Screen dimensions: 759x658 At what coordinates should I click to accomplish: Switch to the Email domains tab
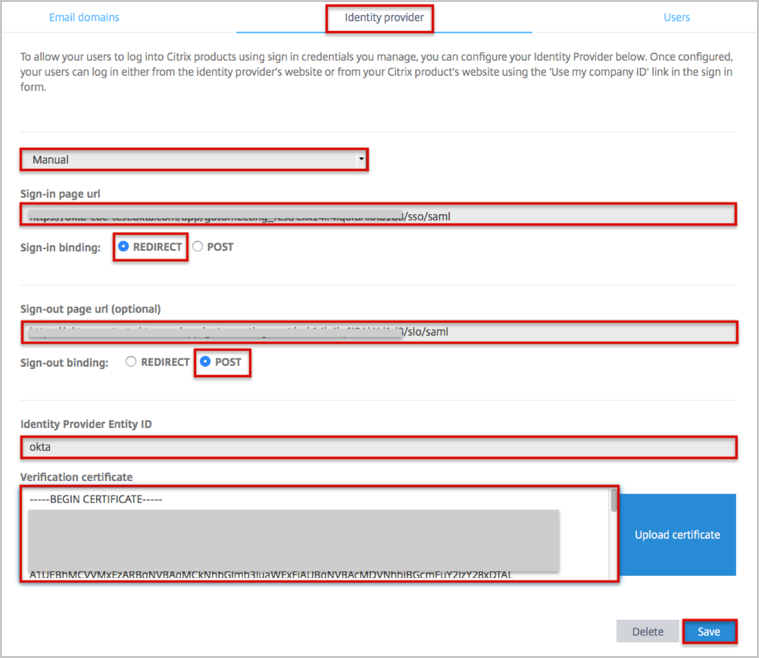pos(84,17)
